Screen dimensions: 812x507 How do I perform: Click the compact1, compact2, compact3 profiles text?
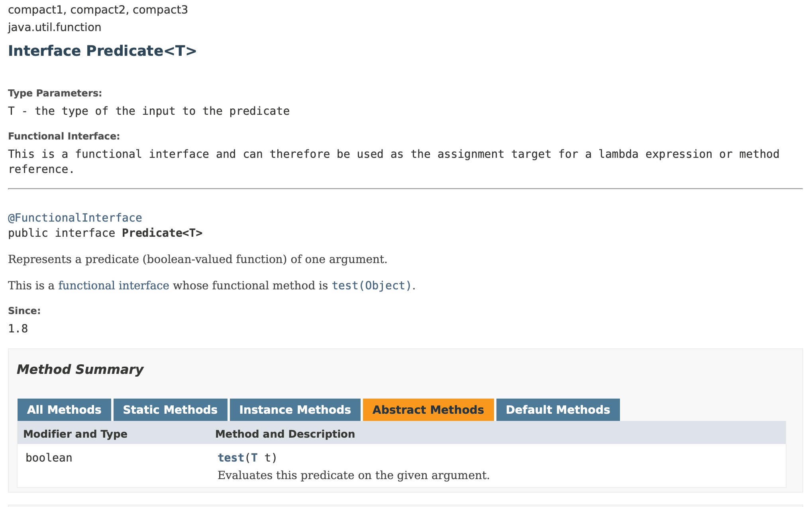click(x=98, y=10)
